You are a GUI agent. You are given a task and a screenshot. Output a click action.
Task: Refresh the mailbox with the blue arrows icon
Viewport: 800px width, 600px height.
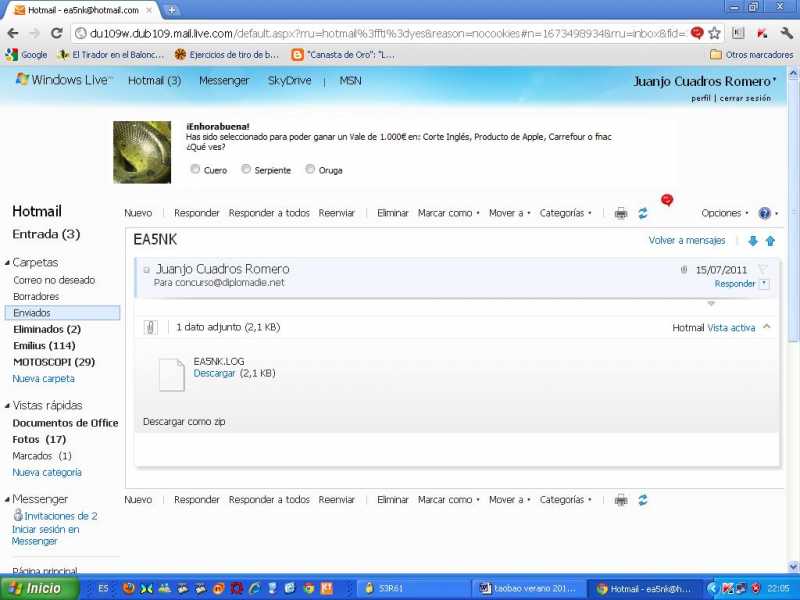coord(643,213)
